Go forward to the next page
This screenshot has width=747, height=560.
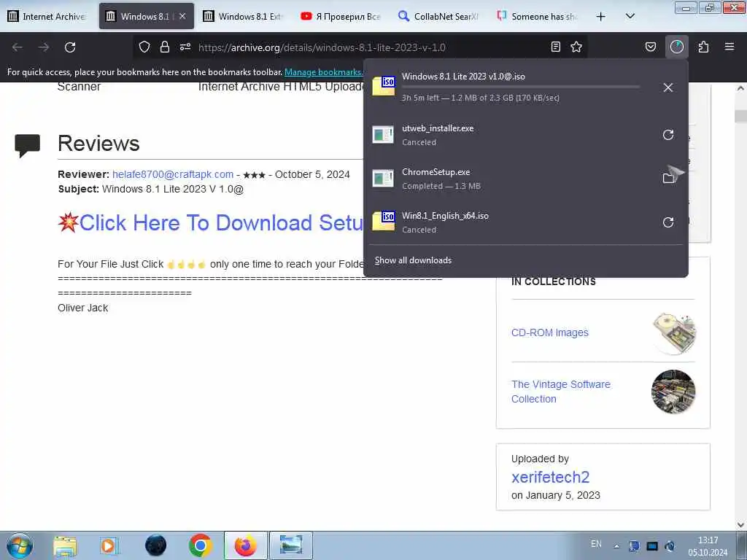[x=43, y=47]
